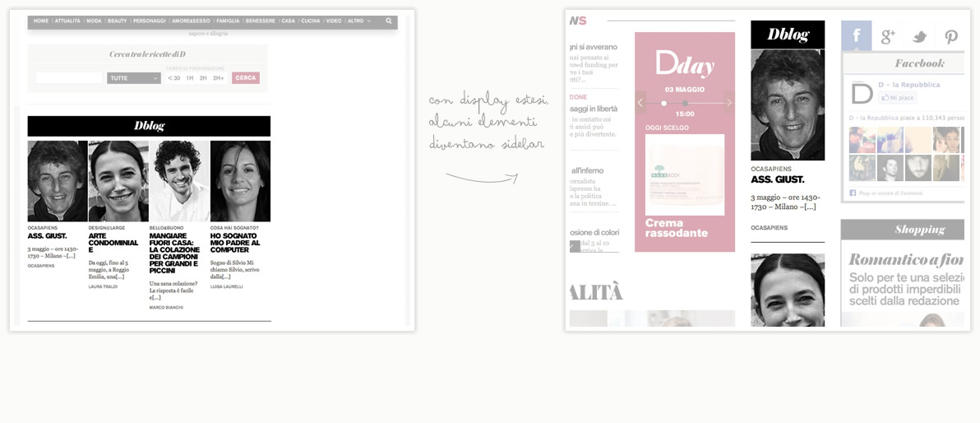The width and height of the screenshot is (980, 423).
Task: Click Facebook 'Mi piace' like button
Action: (x=897, y=97)
